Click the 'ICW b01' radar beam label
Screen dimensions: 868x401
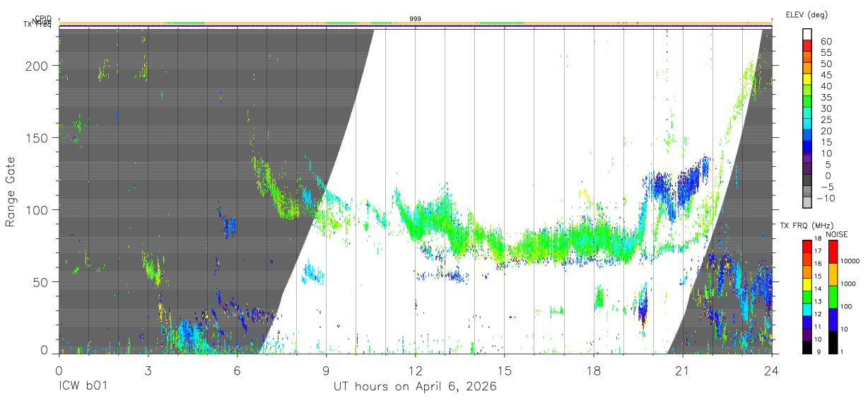82,387
